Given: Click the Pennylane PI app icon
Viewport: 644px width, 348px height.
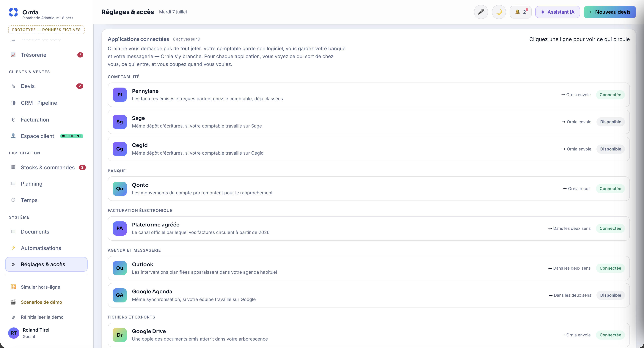Looking at the screenshot, I should coord(120,95).
